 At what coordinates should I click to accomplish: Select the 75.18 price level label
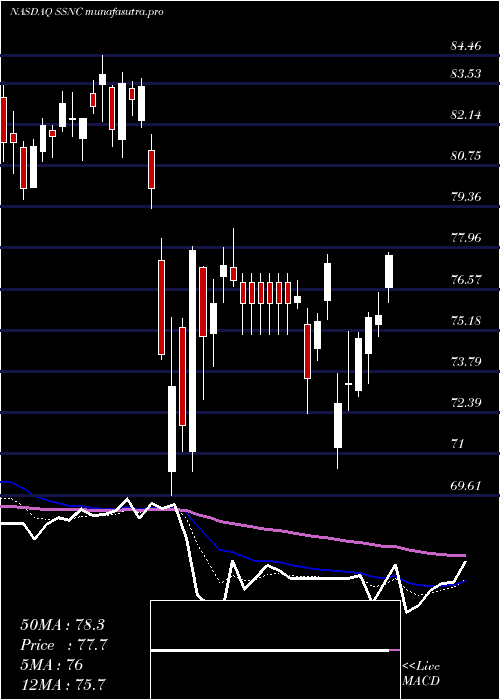tap(466, 321)
